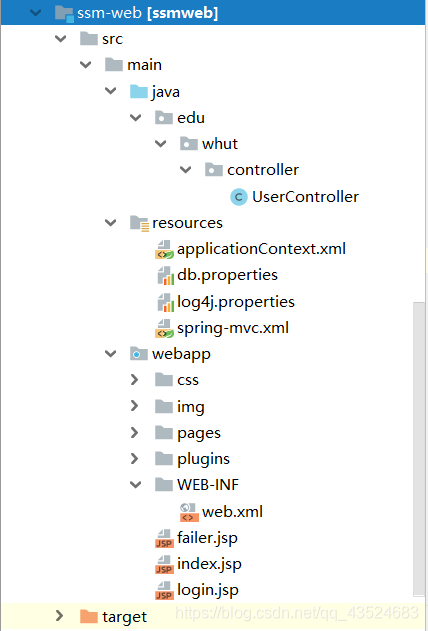Collapse the controller package arrow
Viewport: 428px width, 631px height.
185,170
